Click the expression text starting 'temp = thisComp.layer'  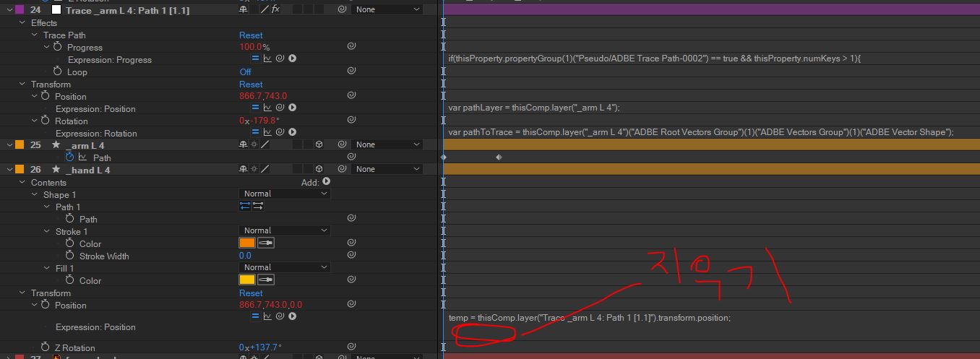coord(590,318)
